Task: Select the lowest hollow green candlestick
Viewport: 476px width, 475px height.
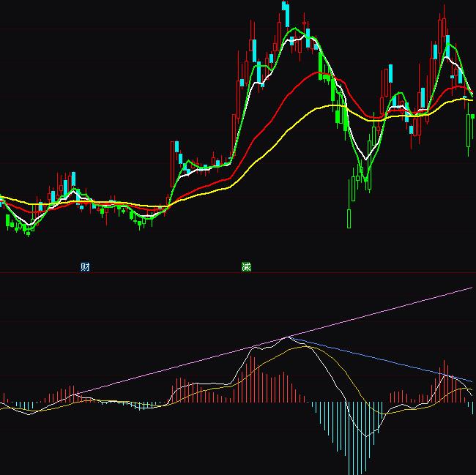Action: coord(349,218)
